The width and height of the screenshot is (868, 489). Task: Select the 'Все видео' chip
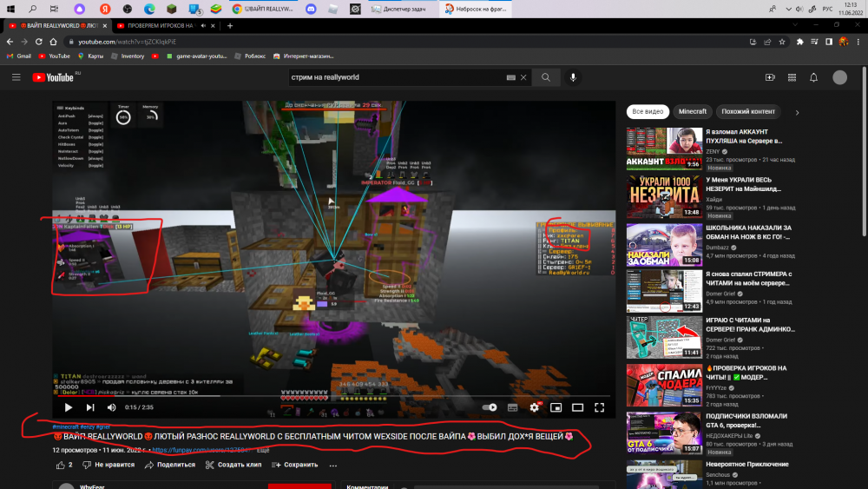[x=648, y=112]
